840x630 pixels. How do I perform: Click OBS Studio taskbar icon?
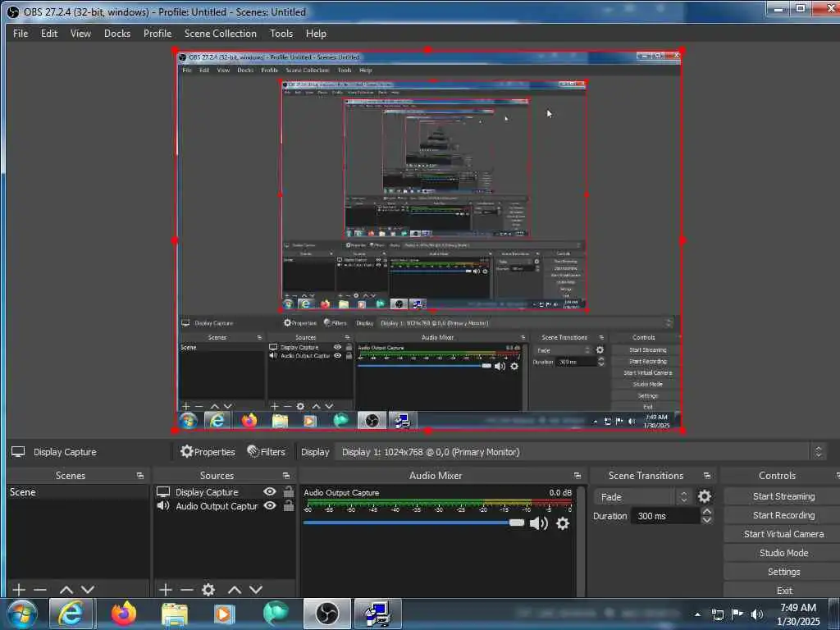point(326,614)
